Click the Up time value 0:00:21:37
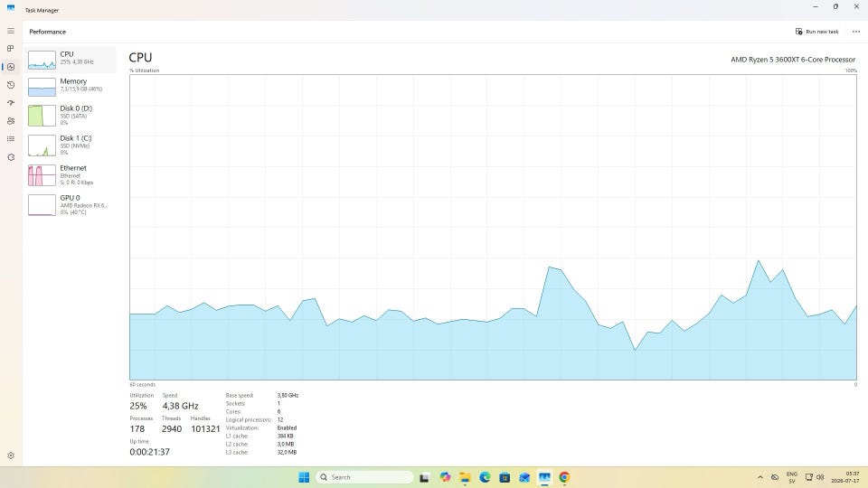 pos(149,452)
